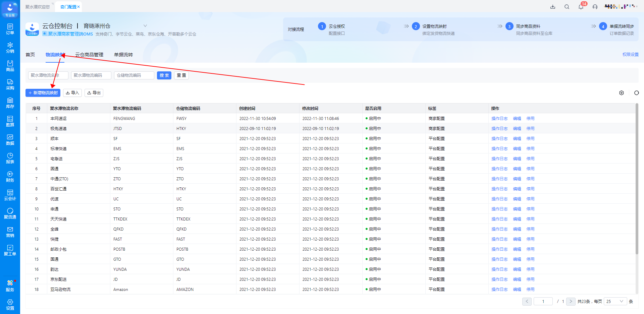This screenshot has height=314, width=644.
Task: Switch to the 云仓商品管理 tab
Action: [89, 55]
